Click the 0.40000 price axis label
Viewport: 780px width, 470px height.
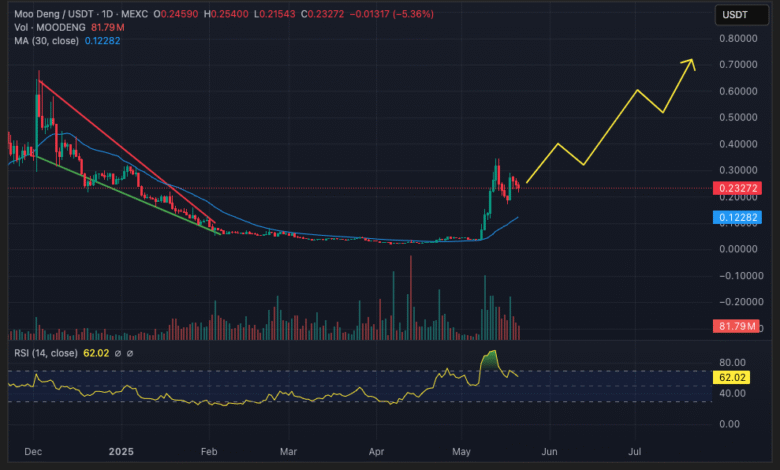738,144
